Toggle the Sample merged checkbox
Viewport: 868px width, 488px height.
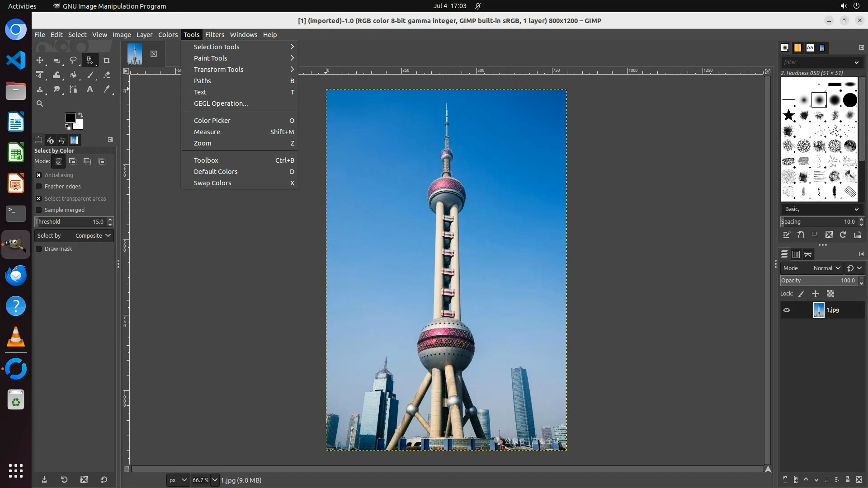click(39, 210)
